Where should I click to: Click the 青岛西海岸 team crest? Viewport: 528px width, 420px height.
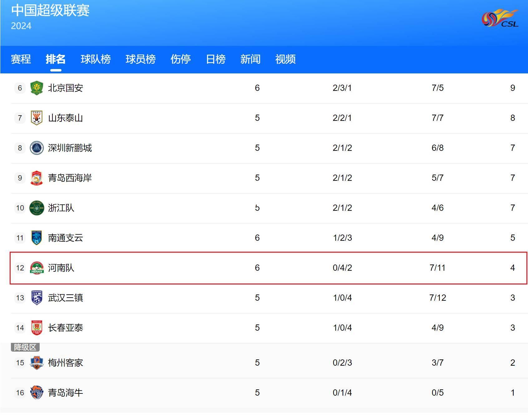click(x=37, y=178)
